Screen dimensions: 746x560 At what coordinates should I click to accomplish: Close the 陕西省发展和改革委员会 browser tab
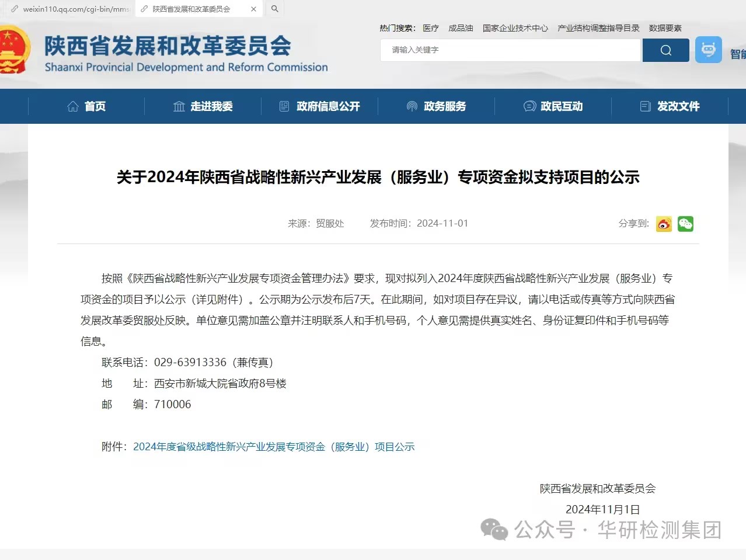click(x=253, y=9)
